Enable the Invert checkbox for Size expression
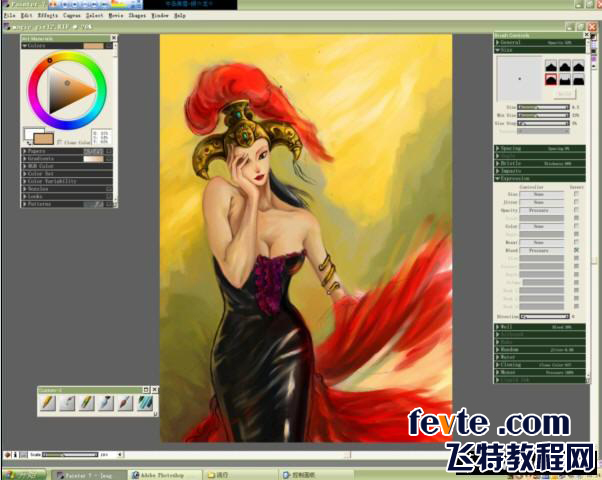The width and height of the screenshot is (602, 480). coord(576,194)
